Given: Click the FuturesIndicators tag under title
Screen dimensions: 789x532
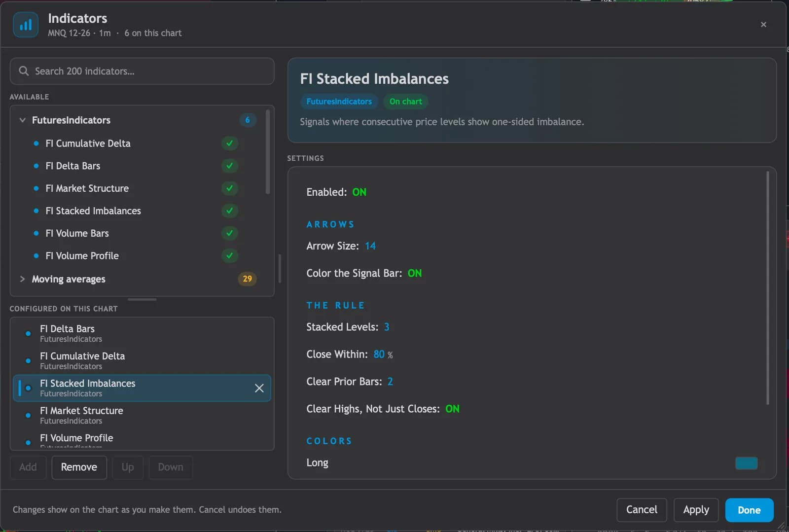Looking at the screenshot, I should [339, 101].
